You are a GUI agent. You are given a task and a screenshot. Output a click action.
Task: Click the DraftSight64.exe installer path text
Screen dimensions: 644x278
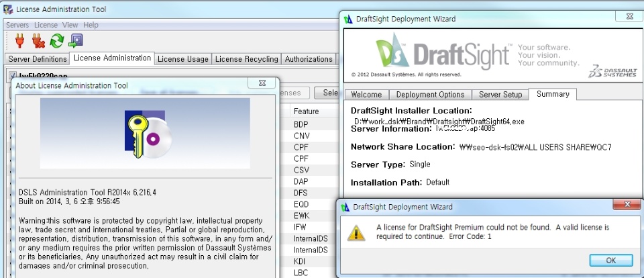pyautogui.click(x=439, y=122)
